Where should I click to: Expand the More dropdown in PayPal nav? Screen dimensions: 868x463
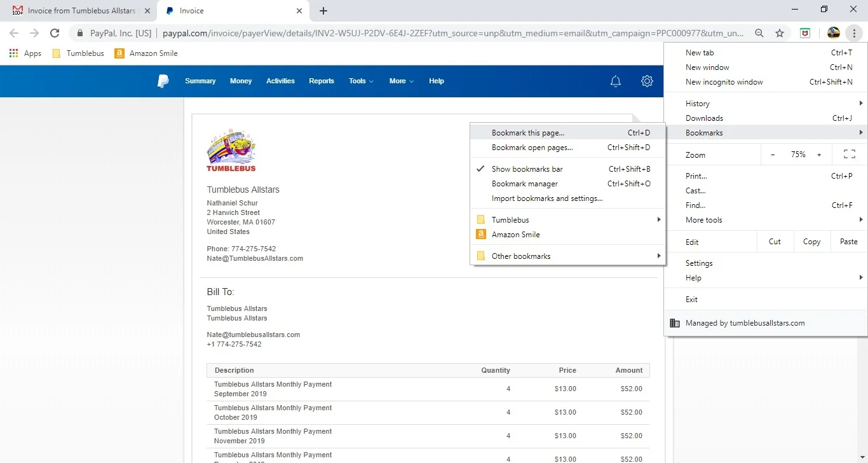click(402, 81)
